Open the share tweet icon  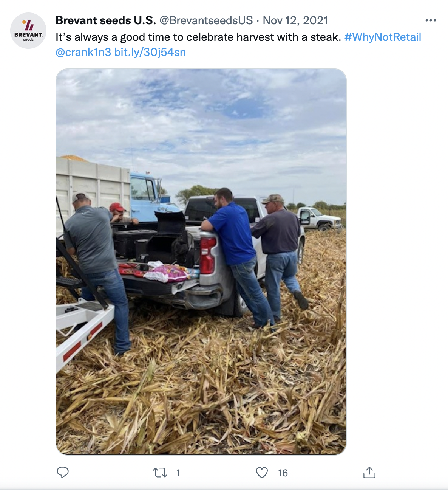point(369,472)
